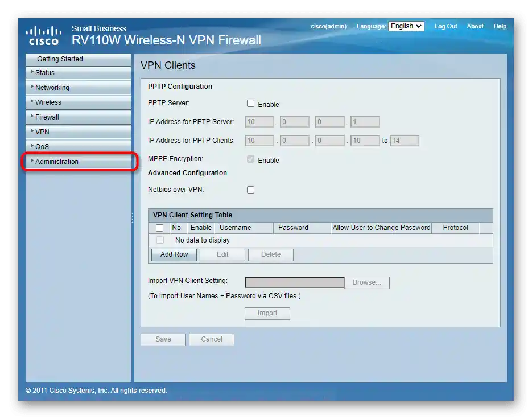Select the Firewall menu item

click(x=79, y=117)
